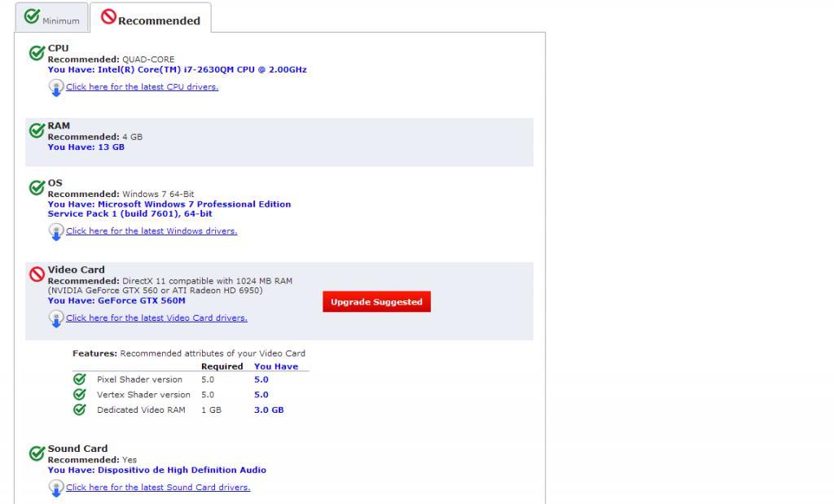Click the green check icon beside RAM
The image size is (834, 504).
37,130
